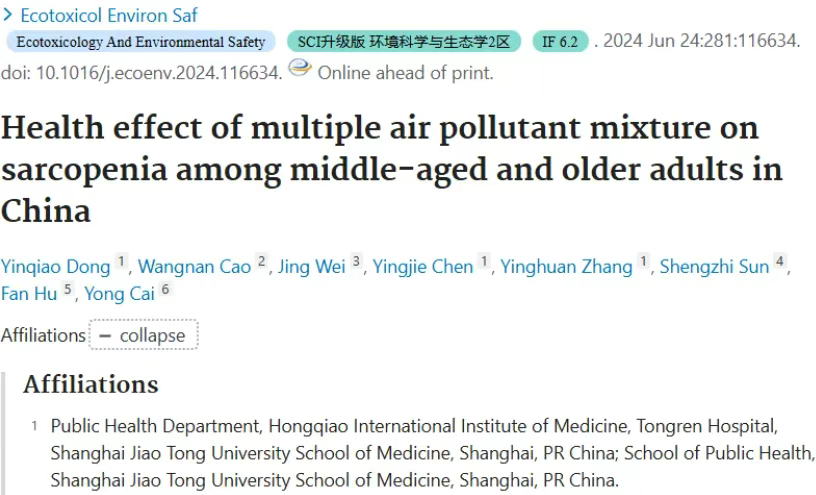Open the Ecotoxicol Environ Saf journal link
This screenshot has height=495, width=816.
click(x=109, y=15)
